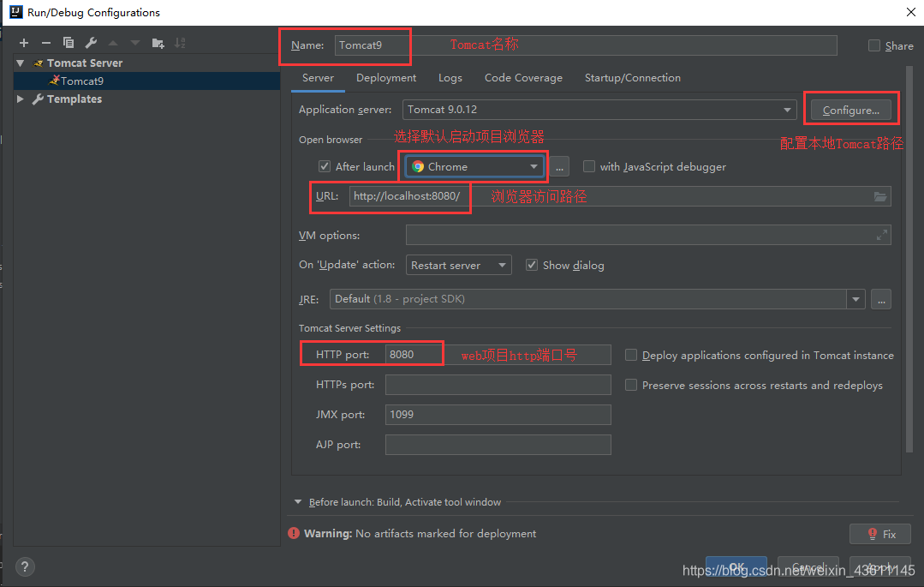Click the AJP port field
The image size is (924, 587).
pyautogui.click(x=498, y=445)
